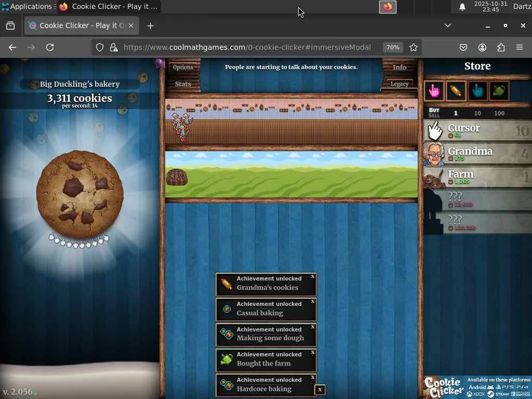Dismiss the Making some dough achievement notification
Screen dimensions: 532x399
pyautogui.click(x=312, y=327)
